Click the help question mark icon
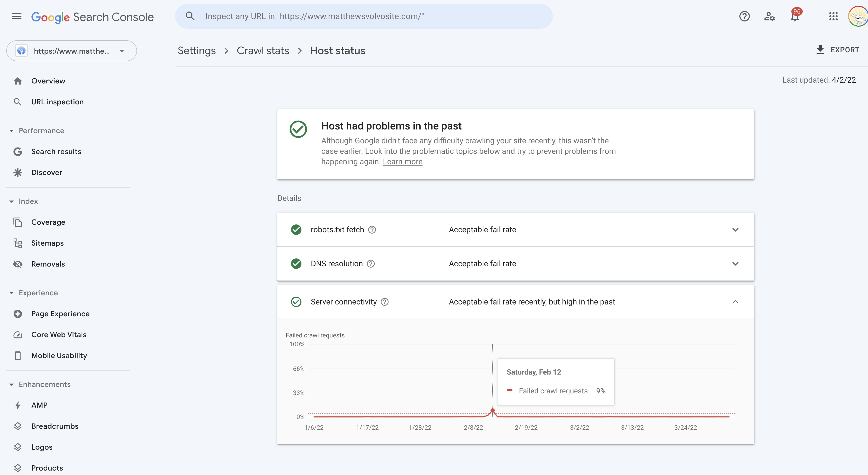This screenshot has height=475, width=868. (x=744, y=16)
